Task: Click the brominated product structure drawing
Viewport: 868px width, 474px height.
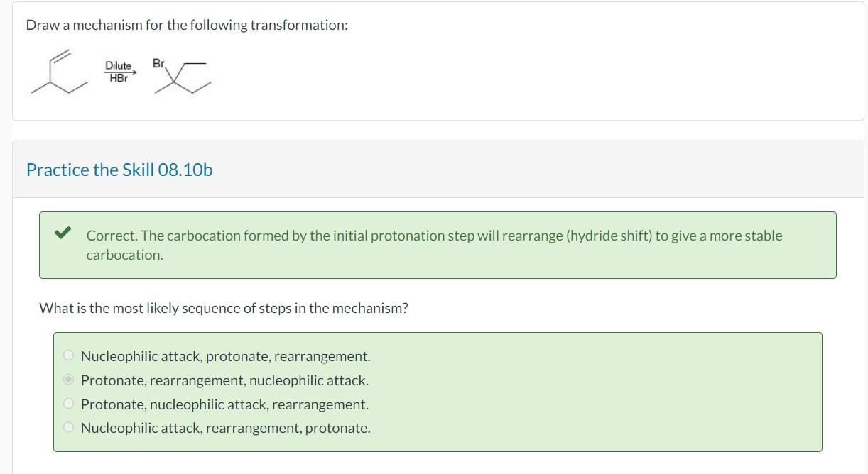Action: click(183, 77)
